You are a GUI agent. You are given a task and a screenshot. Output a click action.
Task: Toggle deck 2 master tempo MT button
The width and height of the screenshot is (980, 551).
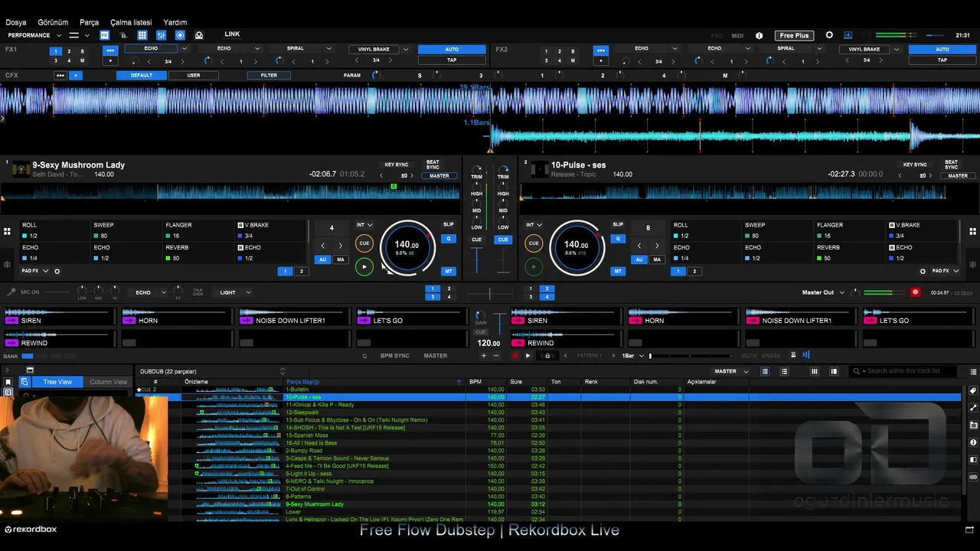coord(618,271)
